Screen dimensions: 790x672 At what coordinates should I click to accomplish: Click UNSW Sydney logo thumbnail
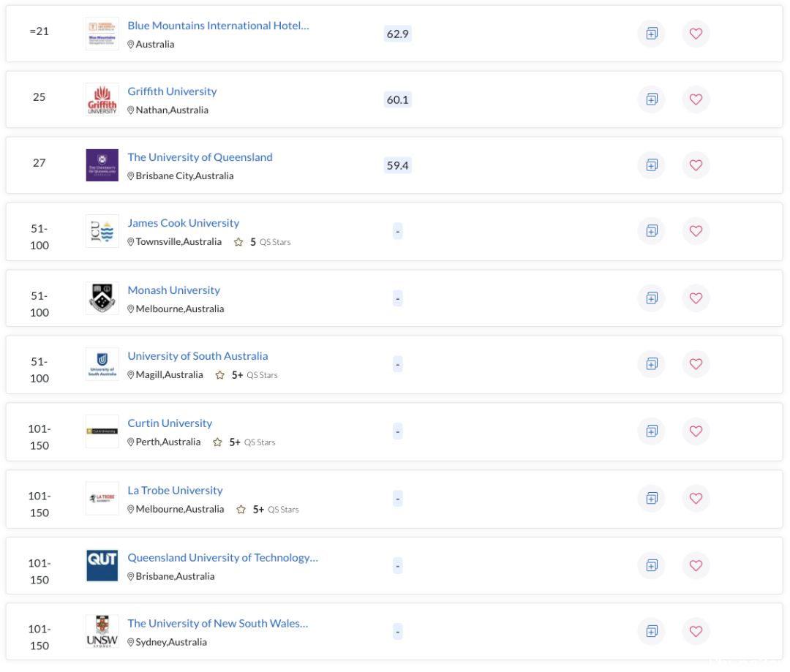pyautogui.click(x=102, y=631)
